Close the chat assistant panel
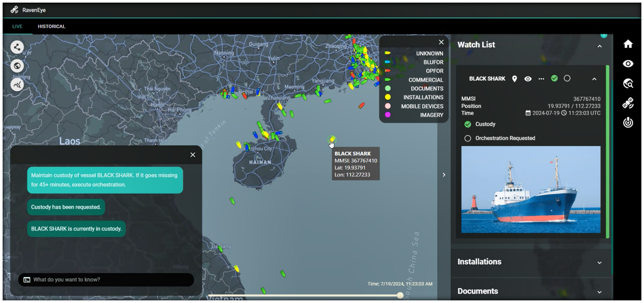The height and width of the screenshot is (303, 644). [x=192, y=155]
